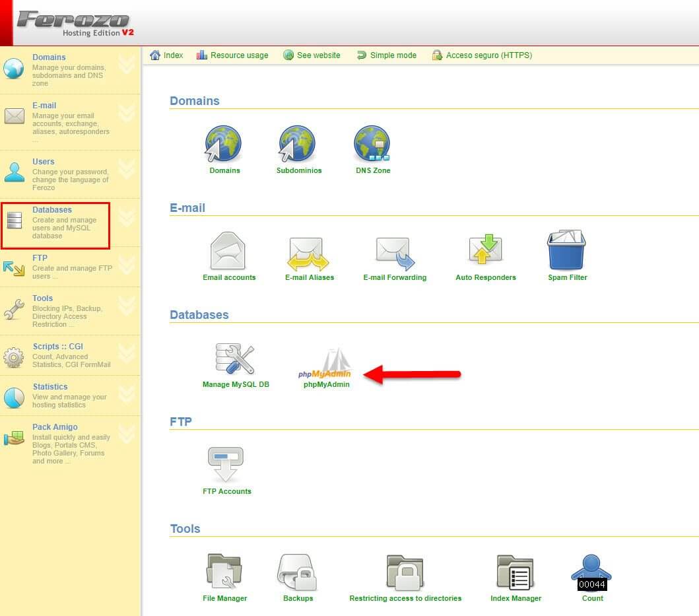
Task: Open the Domains globe icon in main panel
Action: pyautogui.click(x=223, y=144)
